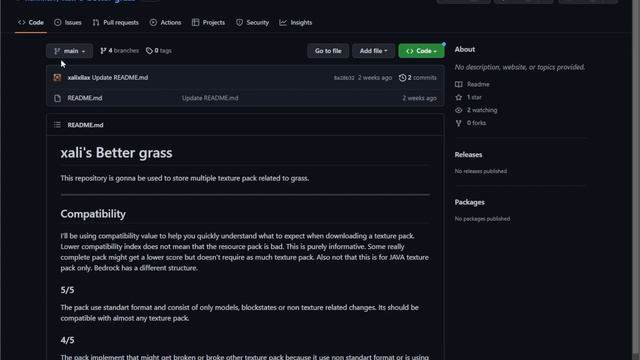View the 0 forks link

click(x=476, y=123)
